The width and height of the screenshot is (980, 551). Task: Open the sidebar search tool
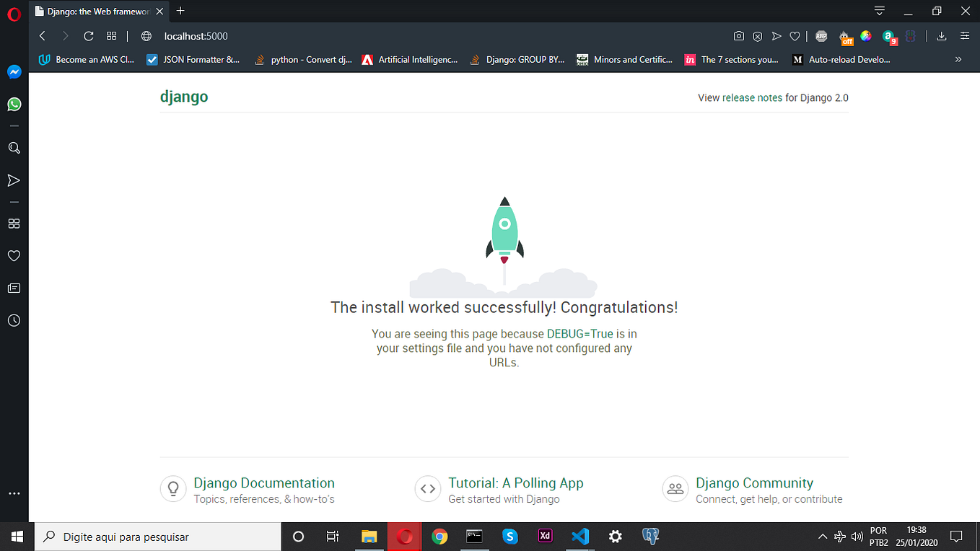point(14,148)
